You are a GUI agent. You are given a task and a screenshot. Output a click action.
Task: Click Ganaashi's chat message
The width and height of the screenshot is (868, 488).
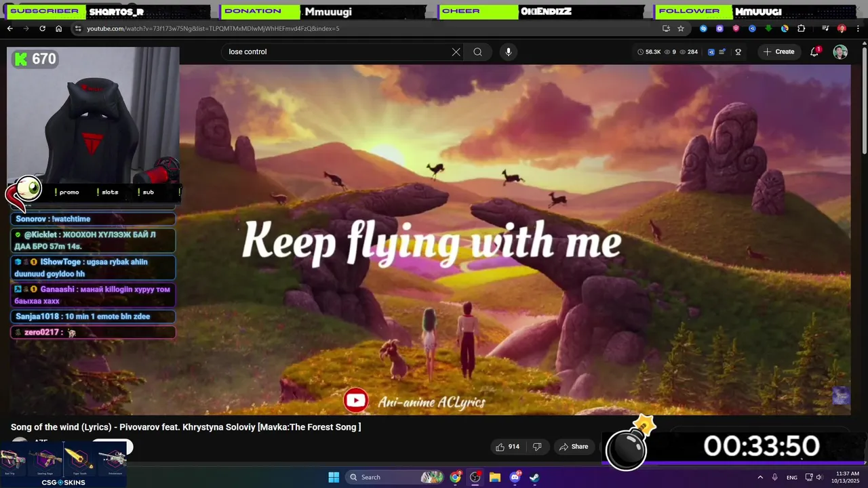[94, 295]
